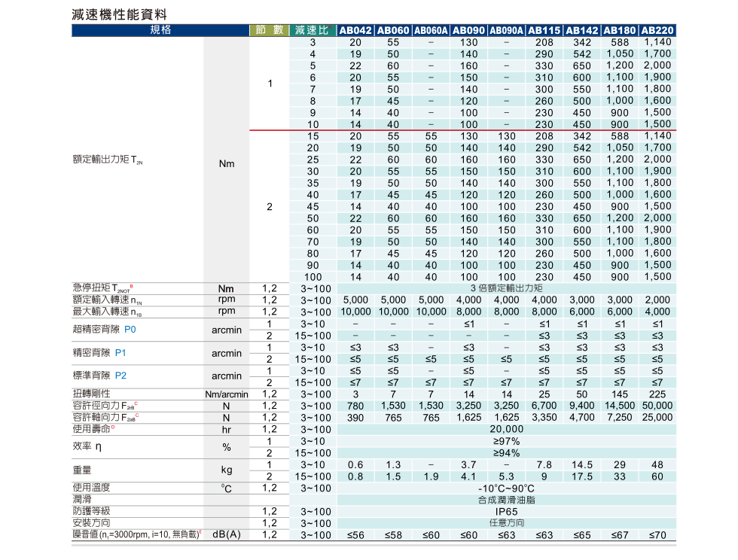The width and height of the screenshot is (738, 560).
Task: Click the IP65 protection rating cell
Action: [x=506, y=512]
